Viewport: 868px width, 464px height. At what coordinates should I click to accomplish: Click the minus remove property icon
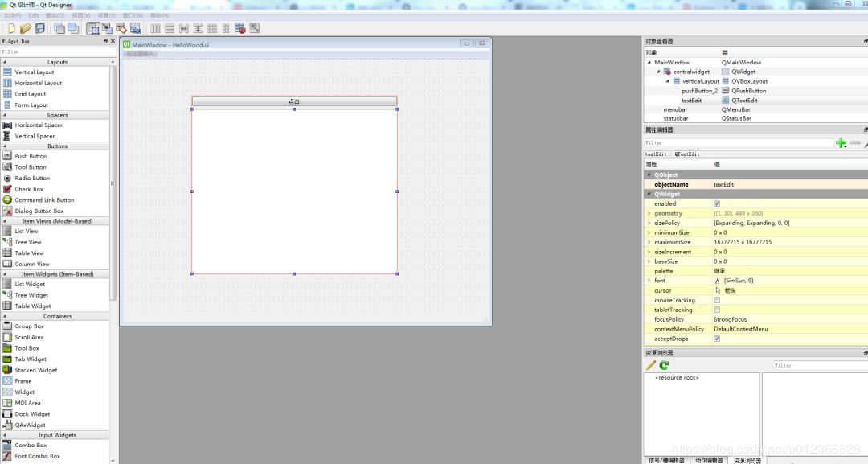855,143
